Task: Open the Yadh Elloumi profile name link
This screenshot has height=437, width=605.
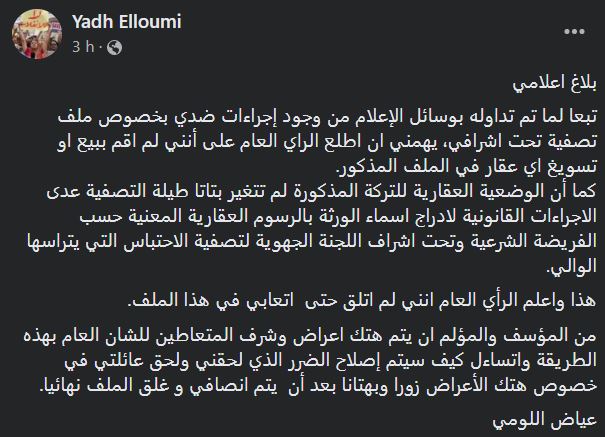Action: pyautogui.click(x=127, y=22)
